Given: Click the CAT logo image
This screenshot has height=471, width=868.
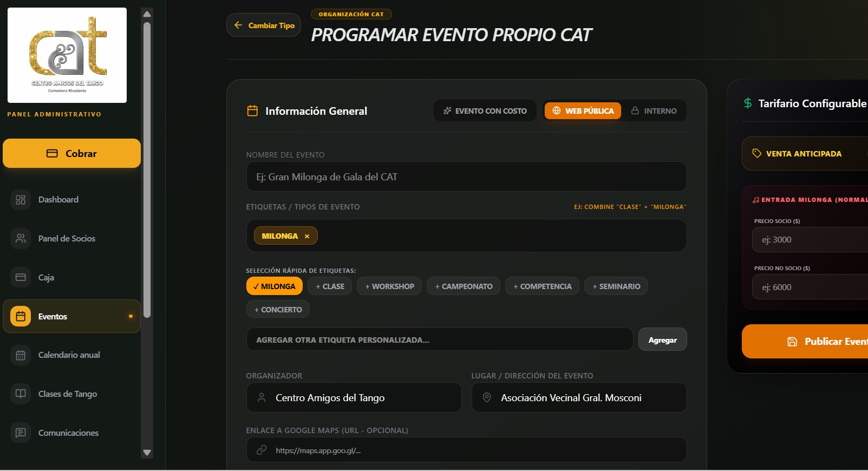Looking at the screenshot, I should click(67, 55).
